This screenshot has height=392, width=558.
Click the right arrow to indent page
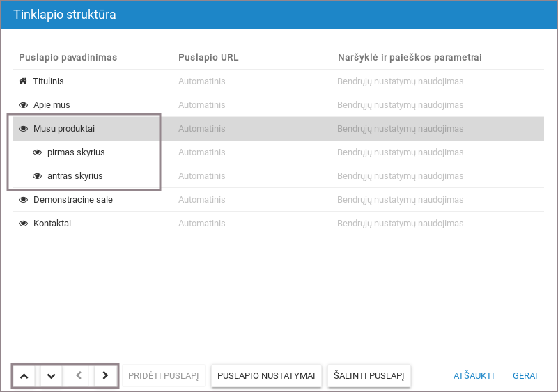(x=105, y=376)
